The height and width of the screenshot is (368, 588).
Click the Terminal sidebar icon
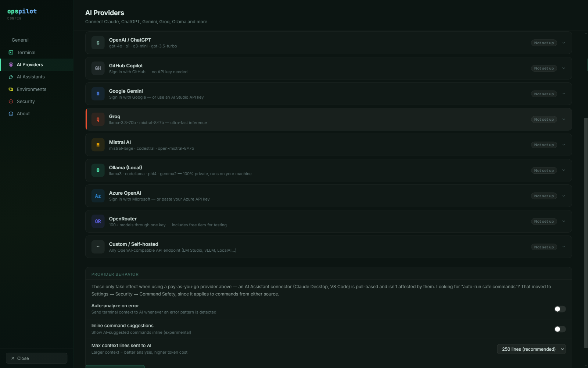(11, 53)
